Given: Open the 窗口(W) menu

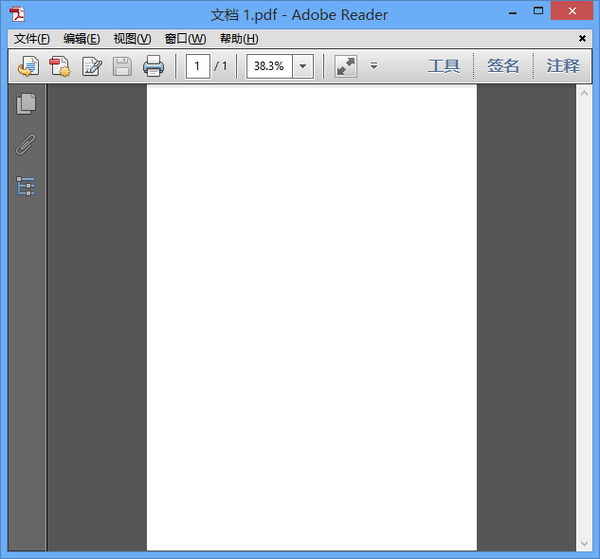Looking at the screenshot, I should pos(185,39).
